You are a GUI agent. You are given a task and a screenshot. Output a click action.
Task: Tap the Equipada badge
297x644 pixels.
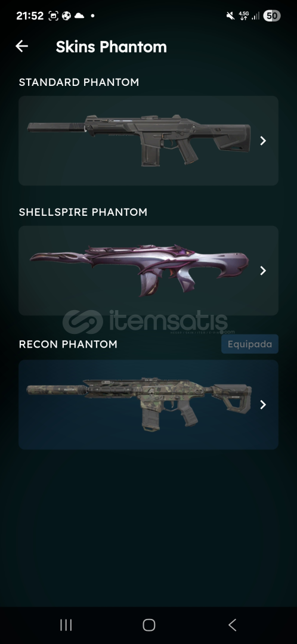[x=250, y=344]
